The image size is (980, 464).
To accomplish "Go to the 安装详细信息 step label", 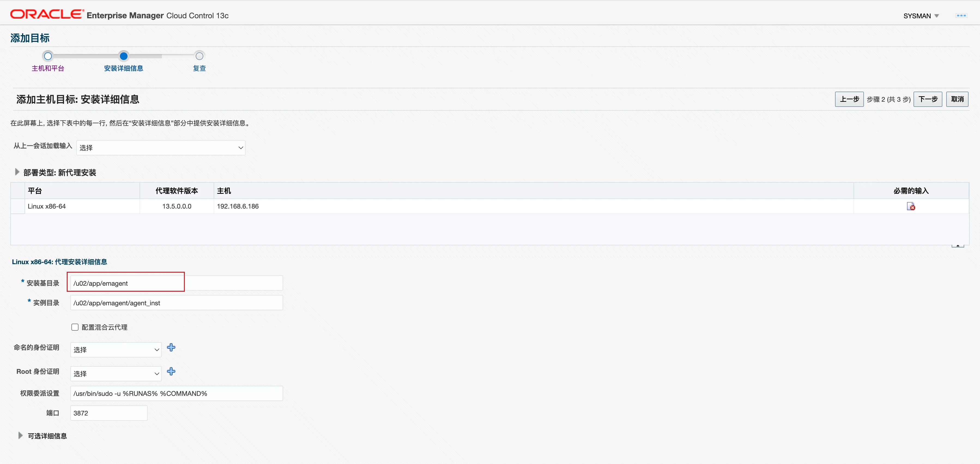I will 123,68.
